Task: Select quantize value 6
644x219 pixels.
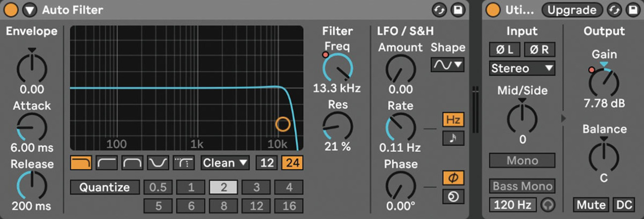Action: pyautogui.click(x=191, y=205)
